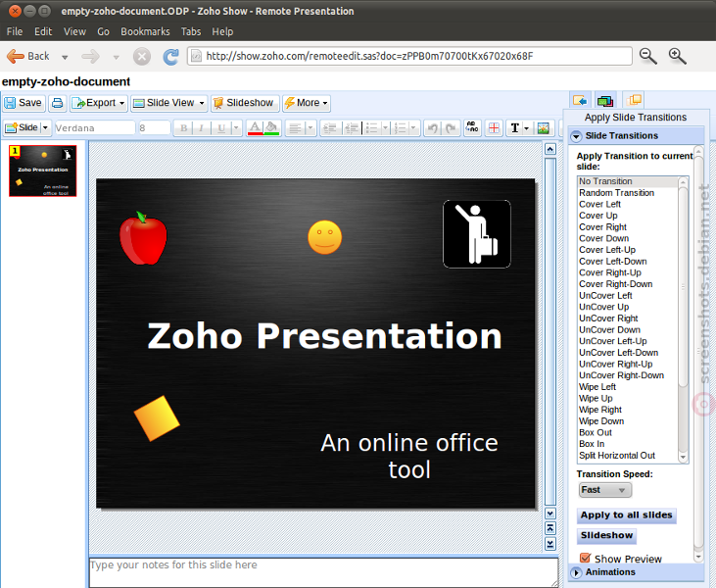
Task: Open the Export dropdown
Action: (99, 103)
